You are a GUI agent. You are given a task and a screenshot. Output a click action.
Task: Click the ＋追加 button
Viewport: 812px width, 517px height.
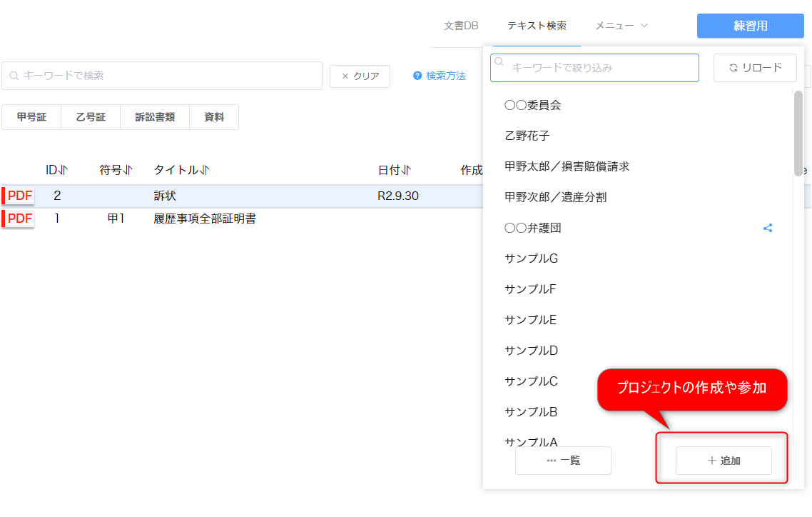pos(724,461)
